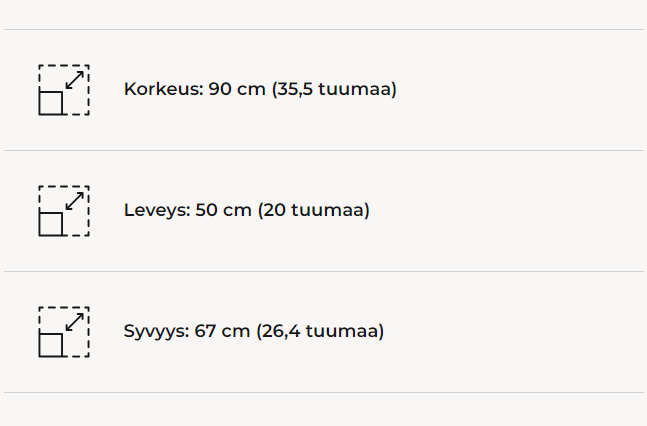
Task: Click the small solid square in Leveys icon
Action: [51, 223]
